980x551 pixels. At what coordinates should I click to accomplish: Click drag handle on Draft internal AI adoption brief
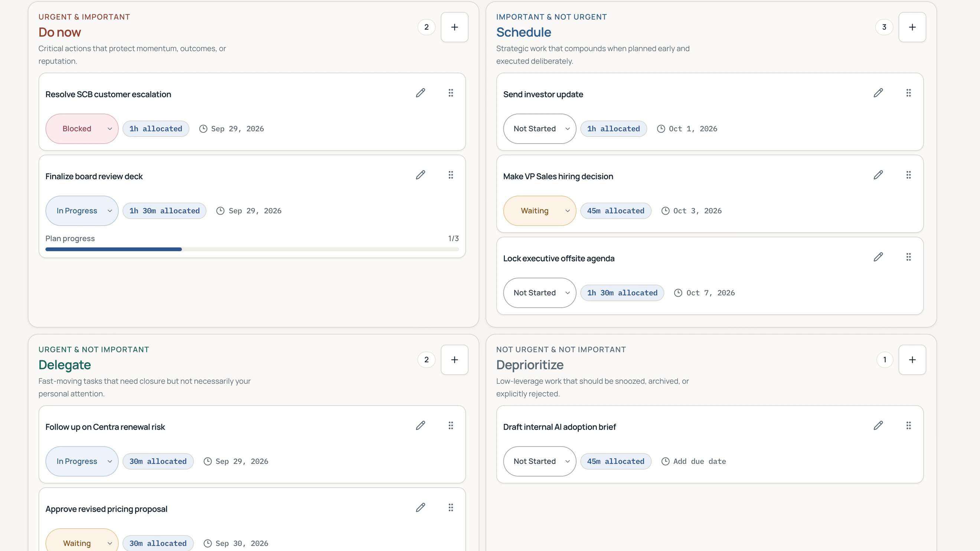908,426
